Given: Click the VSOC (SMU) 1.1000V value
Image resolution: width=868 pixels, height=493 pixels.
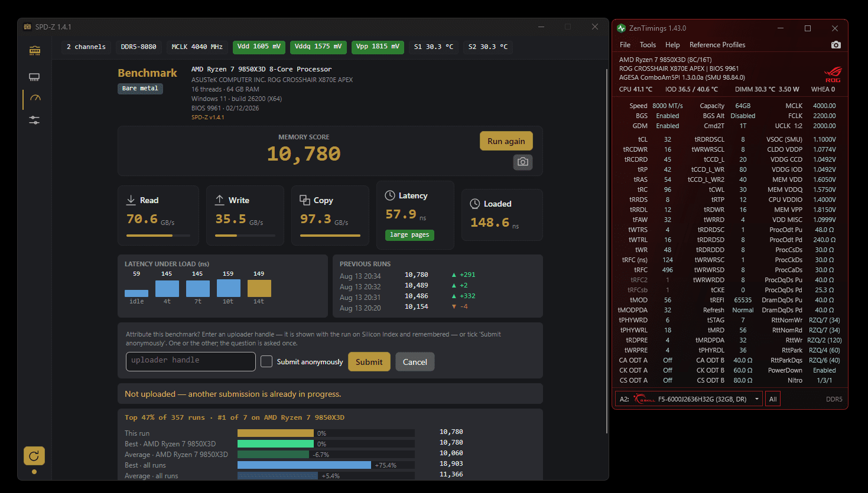Looking at the screenshot, I should [824, 139].
